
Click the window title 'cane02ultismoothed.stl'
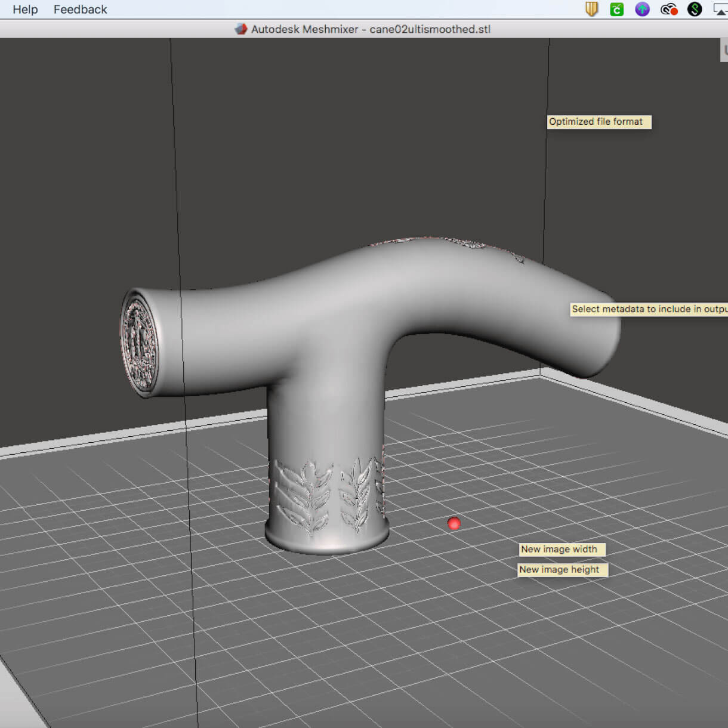click(x=430, y=29)
